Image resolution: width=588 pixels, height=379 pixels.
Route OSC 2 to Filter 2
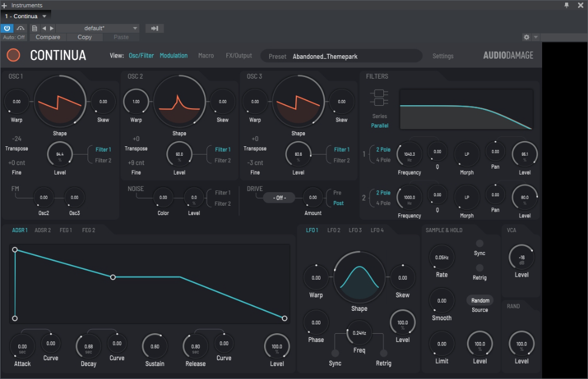[x=222, y=160]
